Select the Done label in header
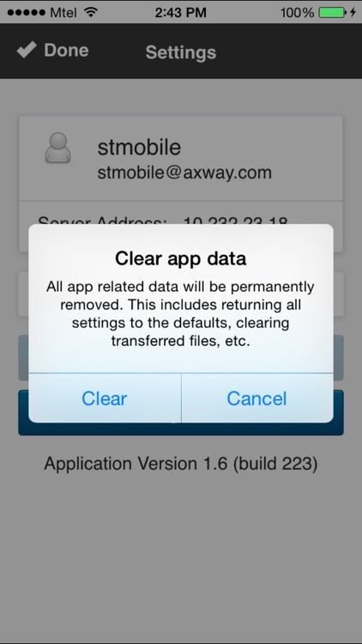 66,50
